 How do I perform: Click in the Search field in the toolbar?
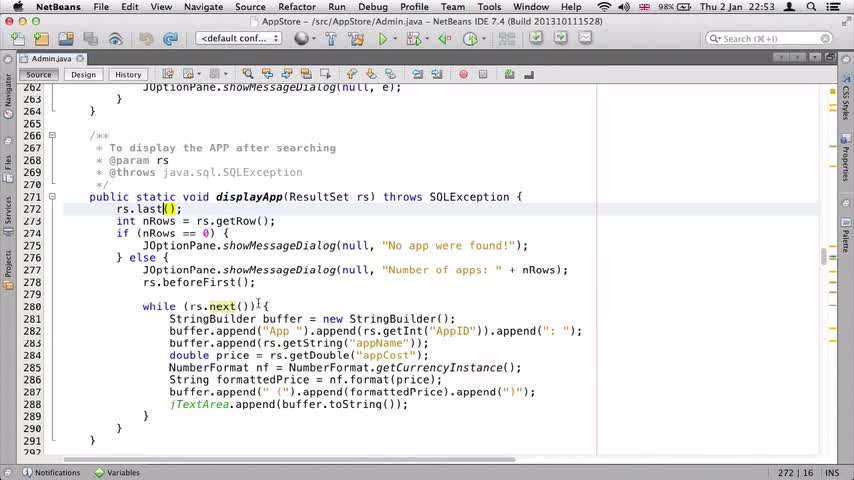click(x=768, y=39)
